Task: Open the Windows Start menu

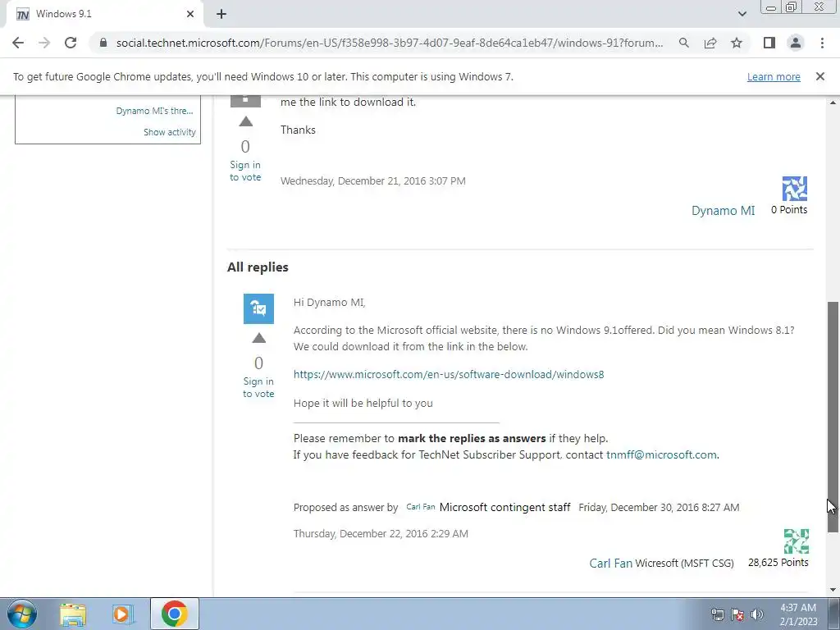Action: click(x=22, y=614)
